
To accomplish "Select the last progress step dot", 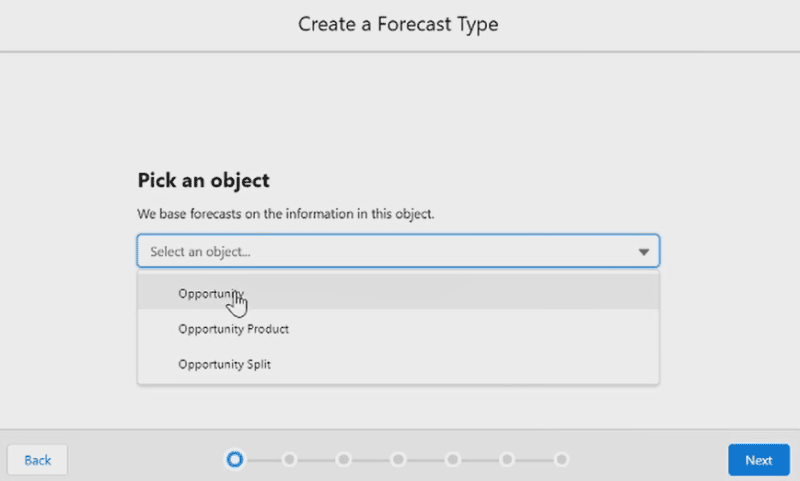I will click(x=562, y=460).
